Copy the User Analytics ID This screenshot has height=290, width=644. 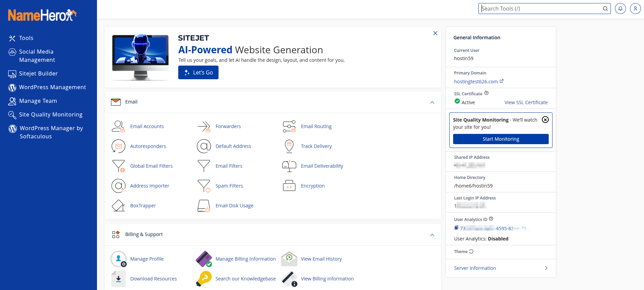(x=456, y=228)
